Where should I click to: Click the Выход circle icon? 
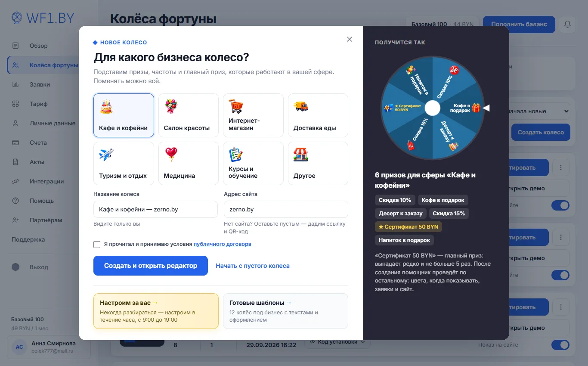click(x=15, y=267)
